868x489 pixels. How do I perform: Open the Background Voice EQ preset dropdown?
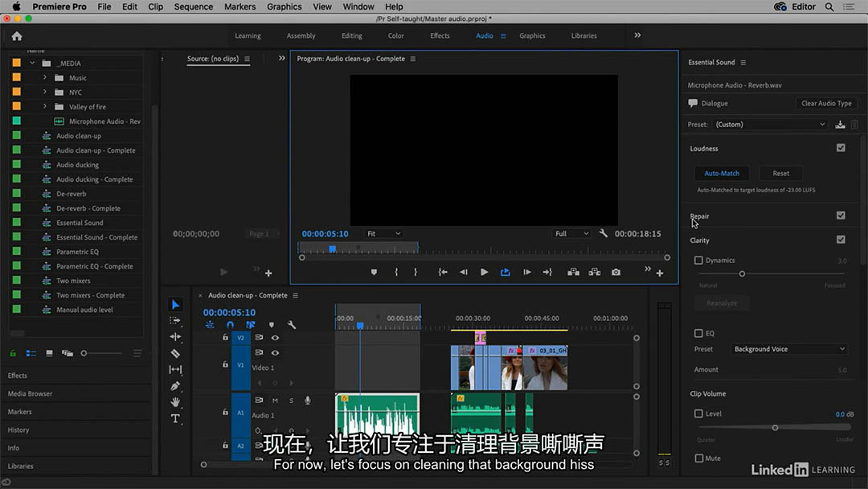[x=789, y=349]
